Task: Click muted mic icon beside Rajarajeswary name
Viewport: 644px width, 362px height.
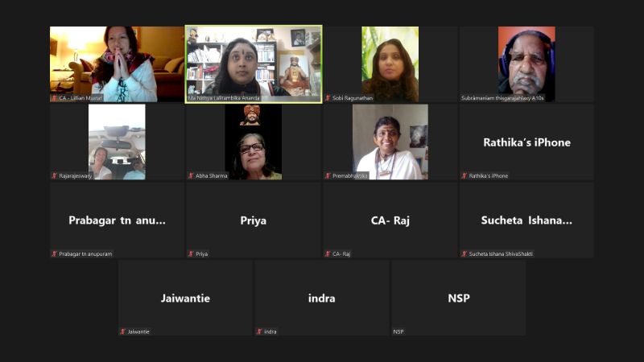Action: coord(54,175)
